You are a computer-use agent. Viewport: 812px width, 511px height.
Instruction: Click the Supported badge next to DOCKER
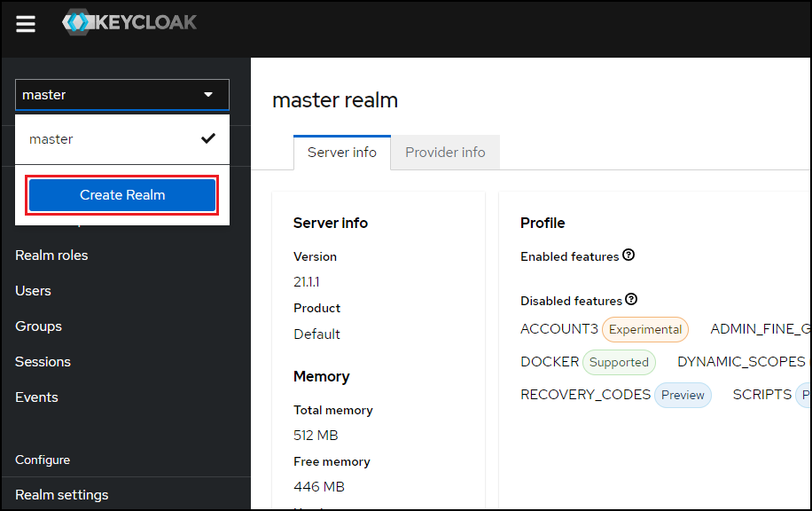tap(619, 362)
